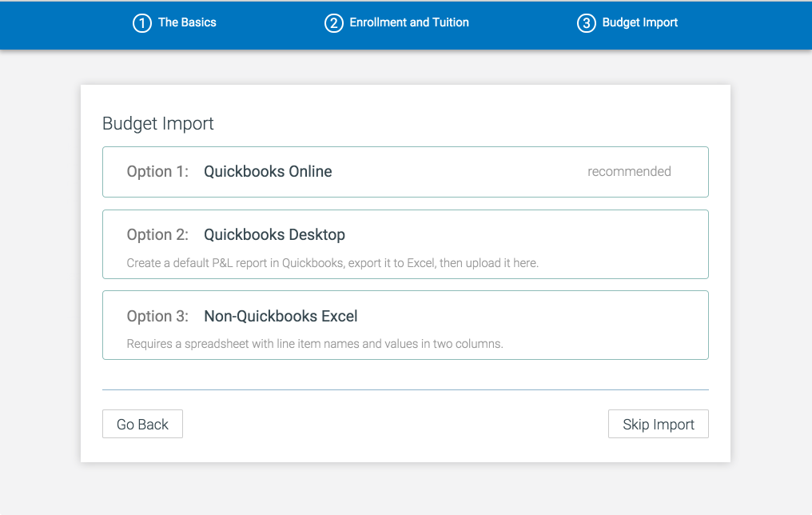This screenshot has width=812, height=515.
Task: Open Enrollment and Tuition step label
Action: (x=409, y=22)
